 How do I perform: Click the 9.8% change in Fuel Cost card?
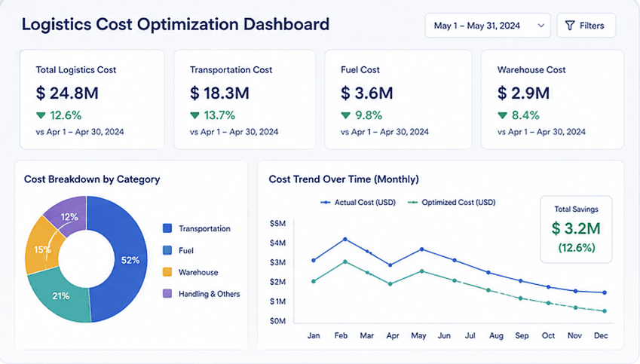(x=369, y=115)
